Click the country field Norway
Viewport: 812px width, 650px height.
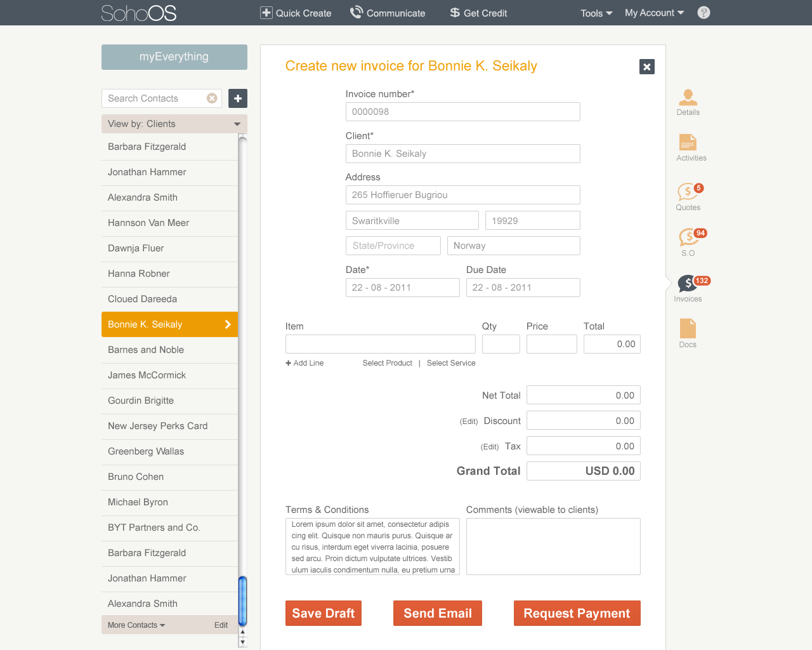[514, 246]
